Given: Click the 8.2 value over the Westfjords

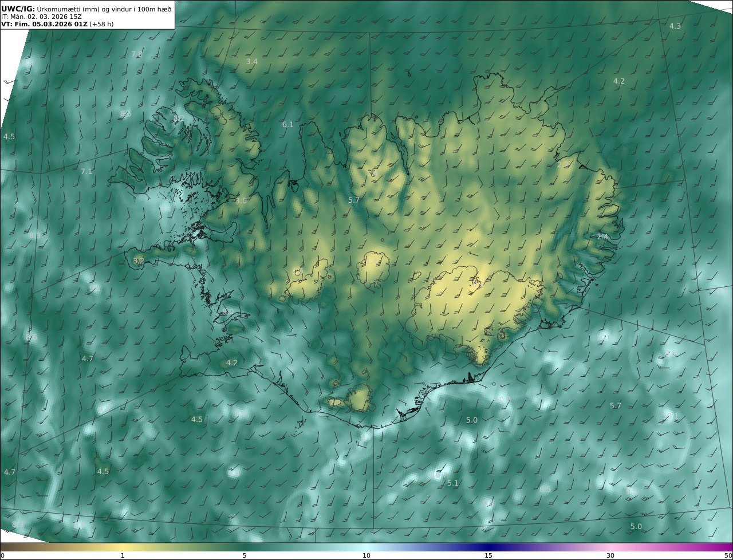Looking at the screenshot, I should coord(179,119).
